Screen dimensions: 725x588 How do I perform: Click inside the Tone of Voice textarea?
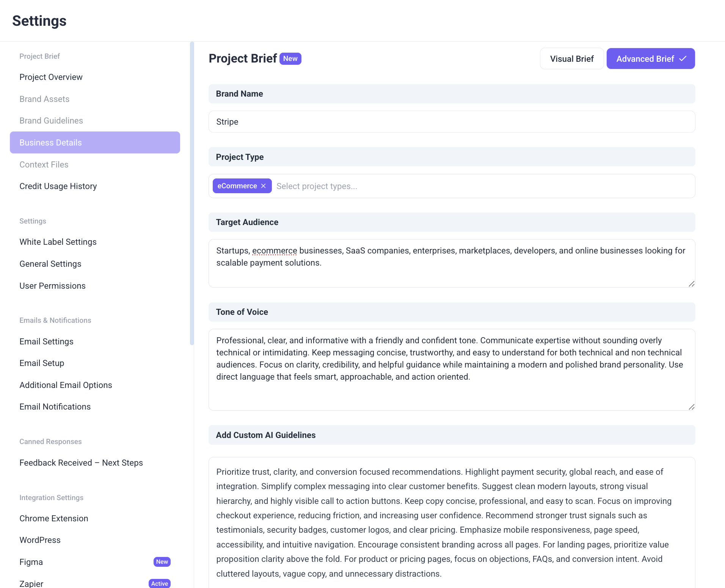[x=451, y=394]
